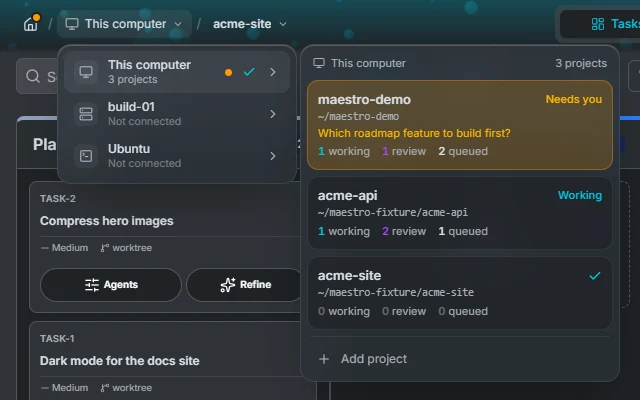This screenshot has width=640, height=400.
Task: Click the 'Working' status on acme-api
Action: 580,195
